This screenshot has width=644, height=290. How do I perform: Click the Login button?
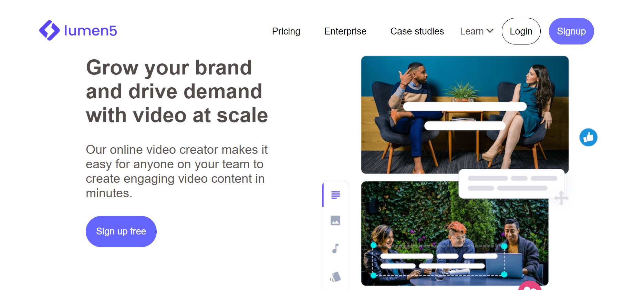click(x=521, y=31)
